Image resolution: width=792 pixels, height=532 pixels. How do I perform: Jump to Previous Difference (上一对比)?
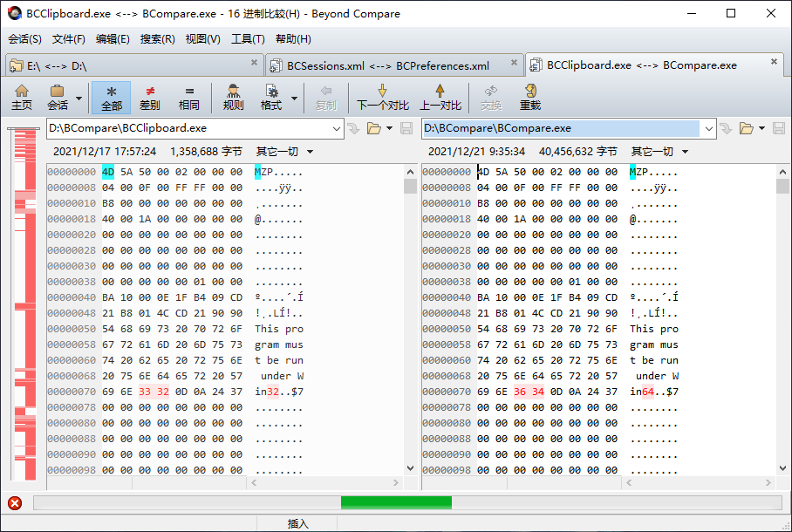click(440, 98)
